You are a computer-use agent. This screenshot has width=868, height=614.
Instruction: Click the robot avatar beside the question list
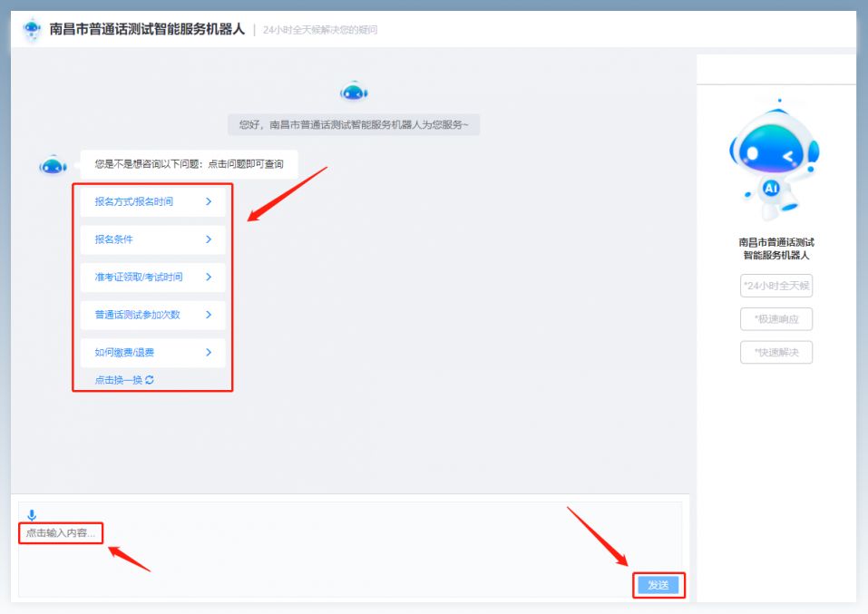click(54, 165)
